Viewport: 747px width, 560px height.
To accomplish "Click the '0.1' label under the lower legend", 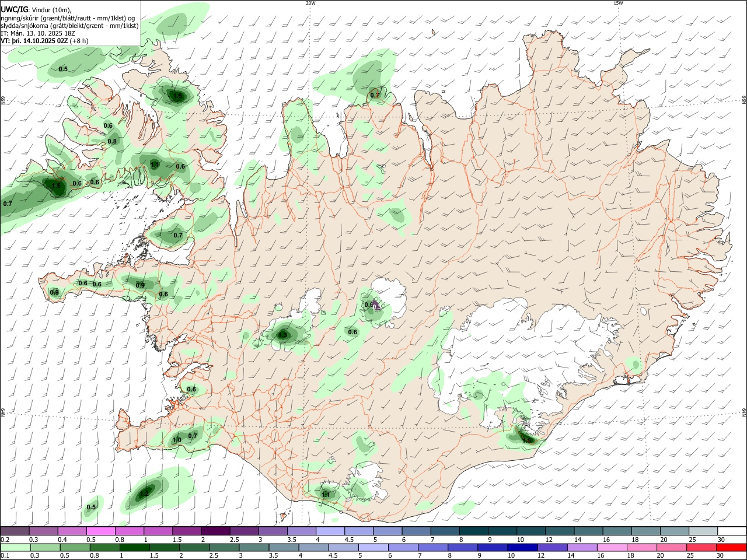I will click(5, 555).
